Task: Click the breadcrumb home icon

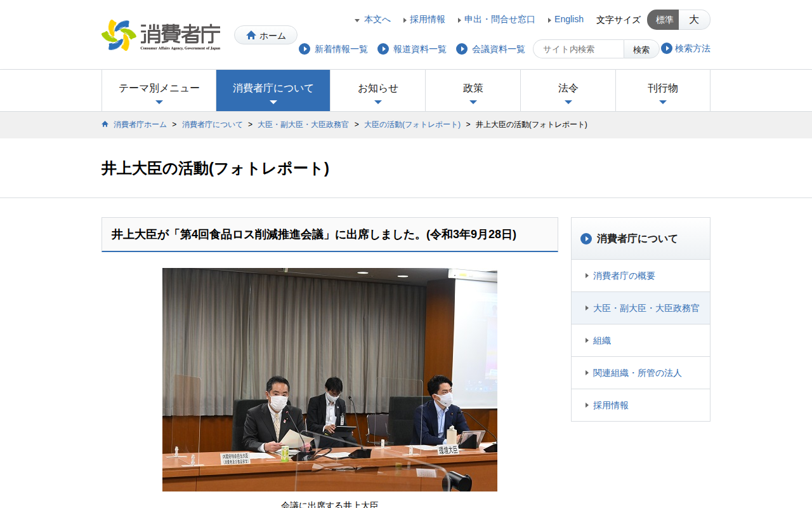Action: [105, 124]
